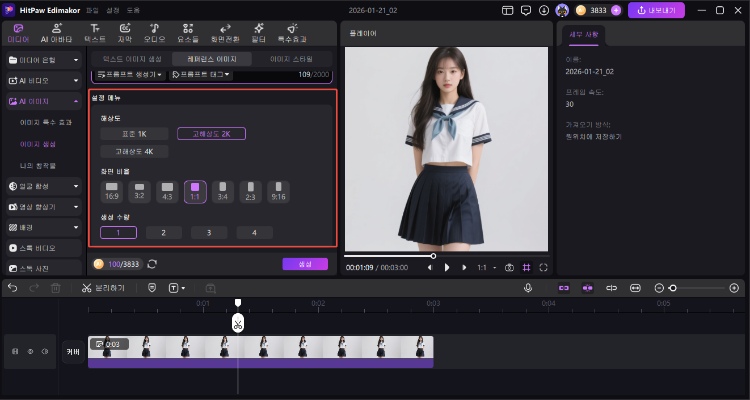The height and width of the screenshot is (400, 750).
Task: Open the T text dropdown in timeline toolbar
Action: (x=176, y=288)
